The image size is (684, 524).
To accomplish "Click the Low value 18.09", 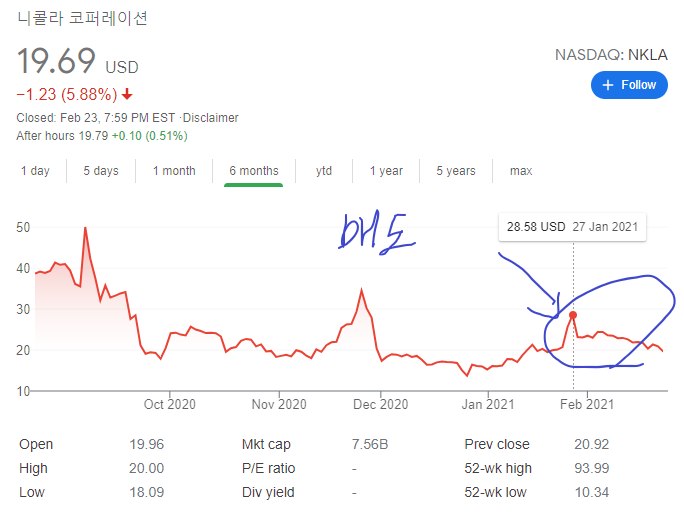I will click(147, 492).
